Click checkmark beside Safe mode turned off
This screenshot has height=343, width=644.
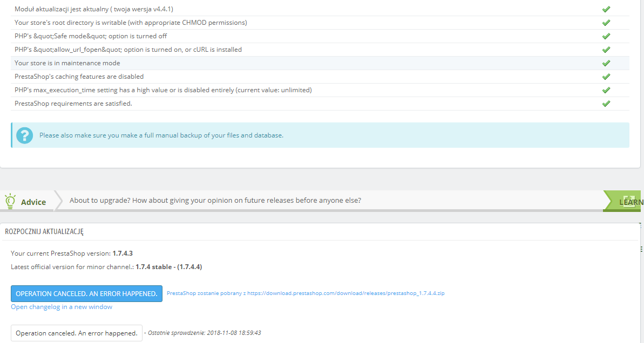click(606, 36)
